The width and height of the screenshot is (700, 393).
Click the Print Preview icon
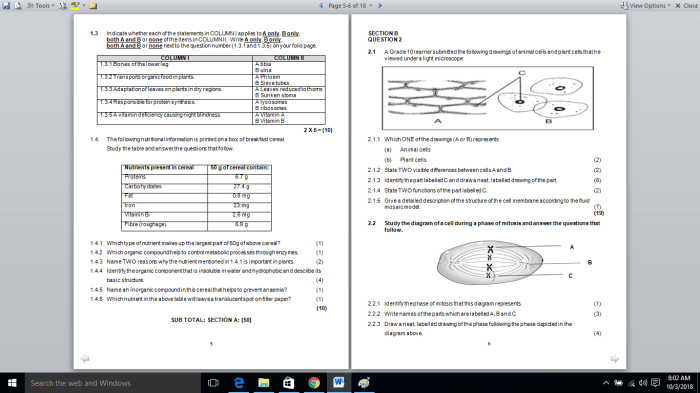[18, 6]
